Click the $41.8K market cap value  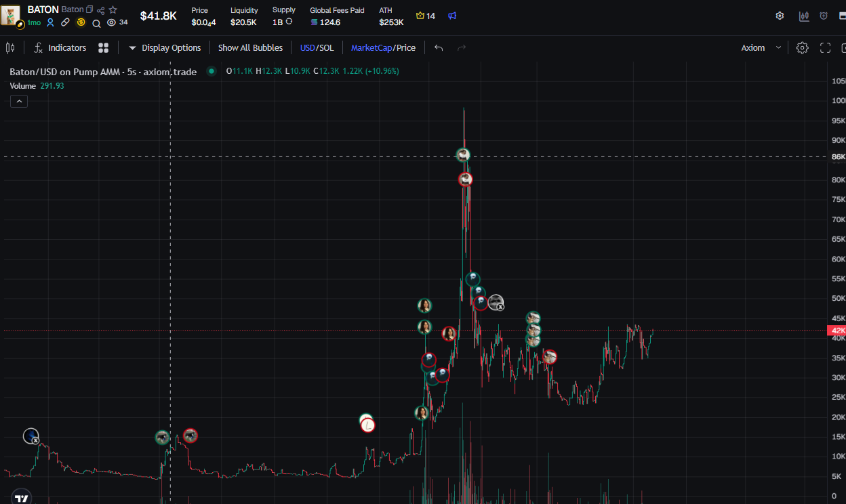point(158,16)
